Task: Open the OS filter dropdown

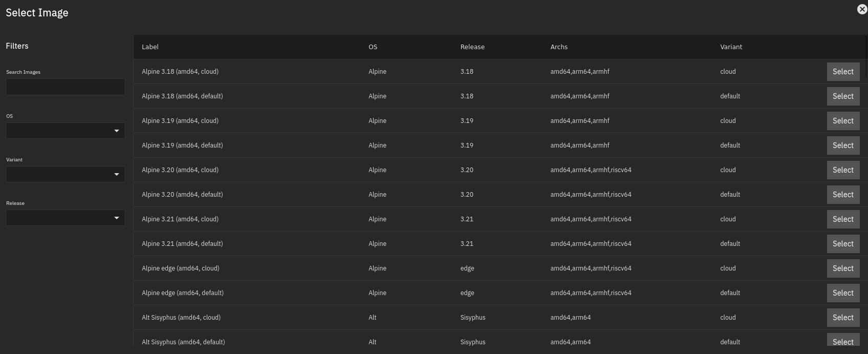Action: pos(66,131)
